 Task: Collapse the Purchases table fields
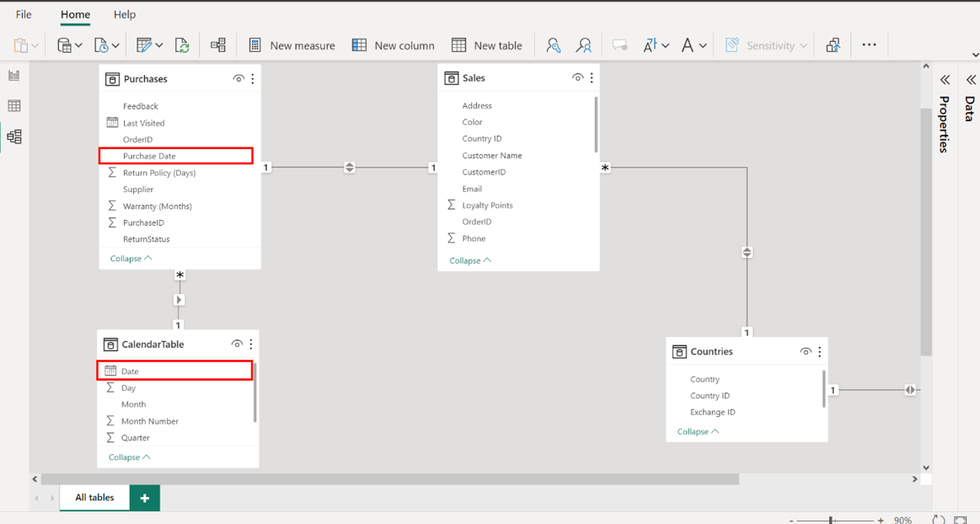click(131, 259)
